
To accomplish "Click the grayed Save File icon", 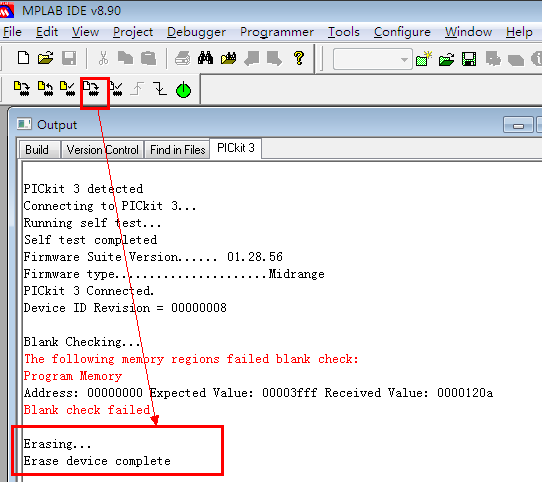I will 69,58.
